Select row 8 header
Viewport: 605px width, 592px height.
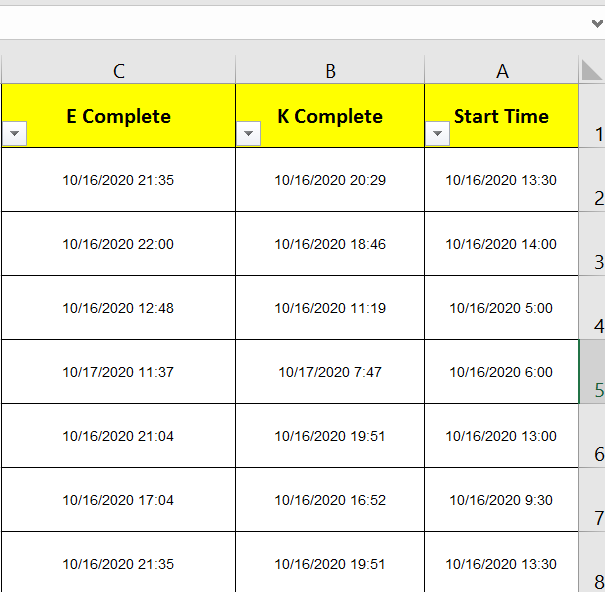pyautogui.click(x=592, y=562)
